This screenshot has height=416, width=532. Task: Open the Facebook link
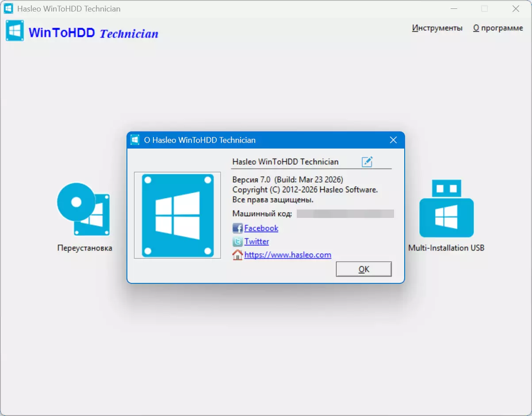[261, 228]
